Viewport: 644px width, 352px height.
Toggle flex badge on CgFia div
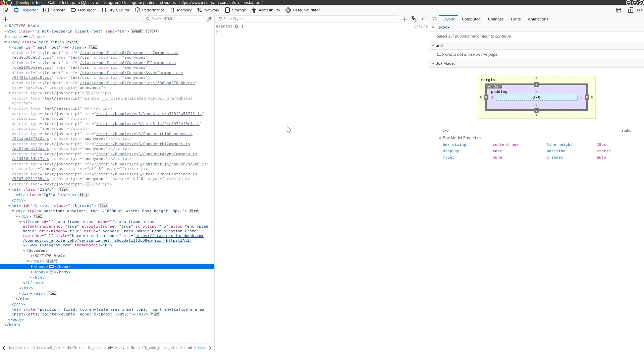click(84, 195)
